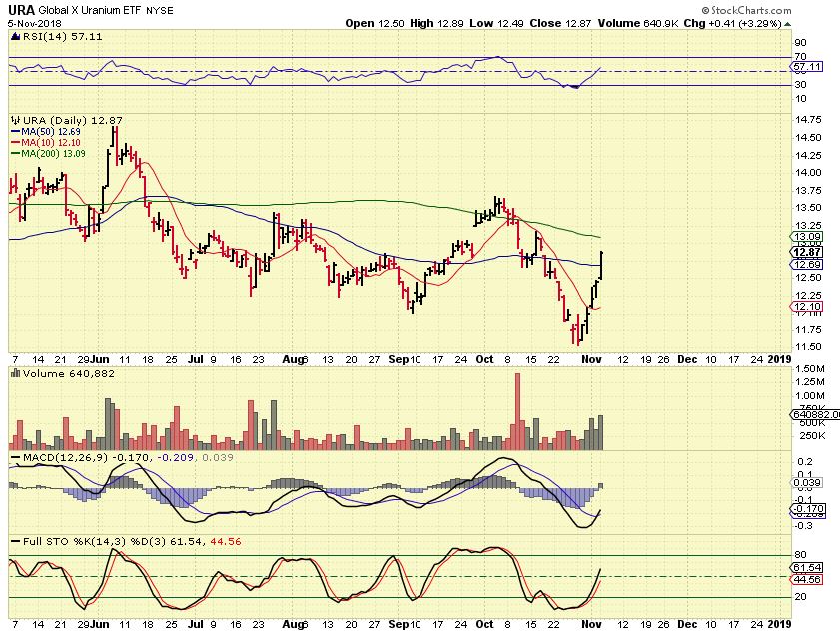Click the 250K volume axis label

click(812, 436)
